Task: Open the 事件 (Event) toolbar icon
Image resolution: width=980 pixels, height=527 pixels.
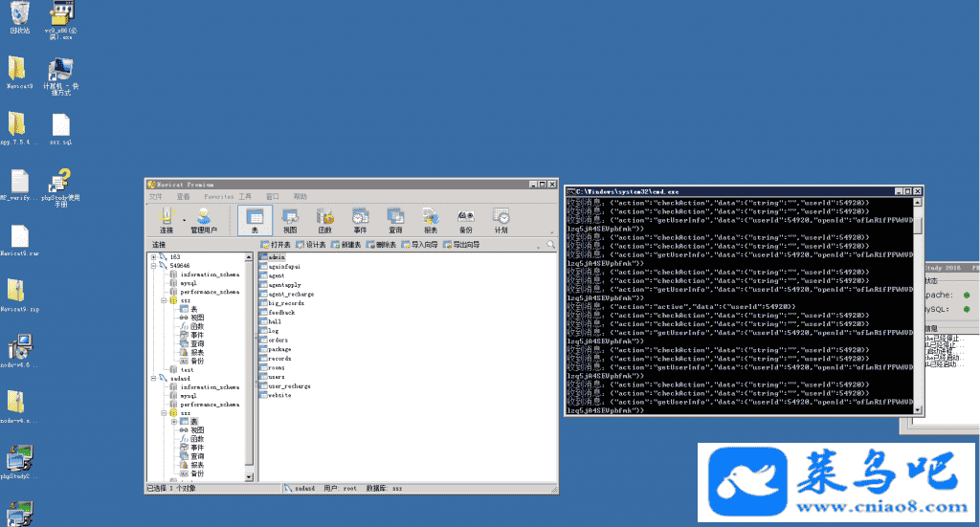Action: (360, 219)
